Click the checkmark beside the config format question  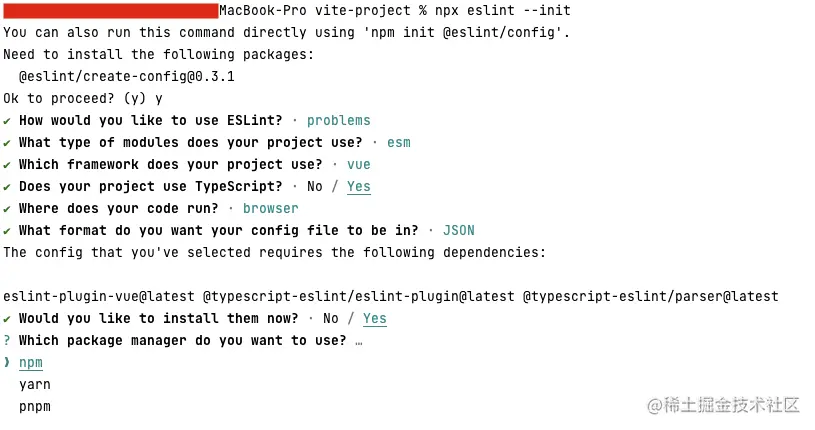point(7,231)
